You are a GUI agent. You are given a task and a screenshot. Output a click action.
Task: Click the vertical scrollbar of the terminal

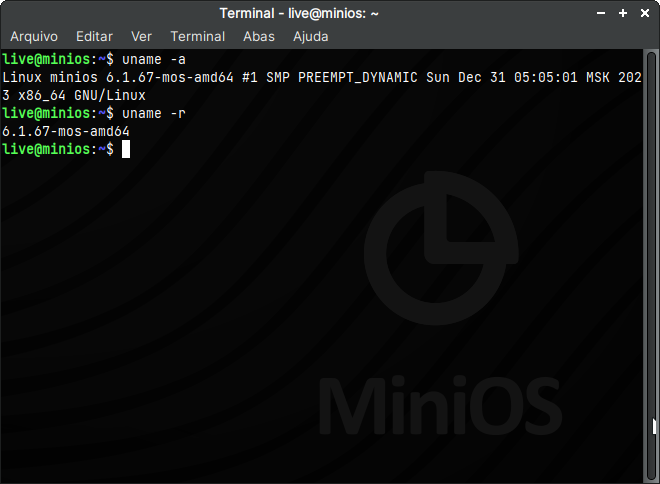[x=651, y=266]
